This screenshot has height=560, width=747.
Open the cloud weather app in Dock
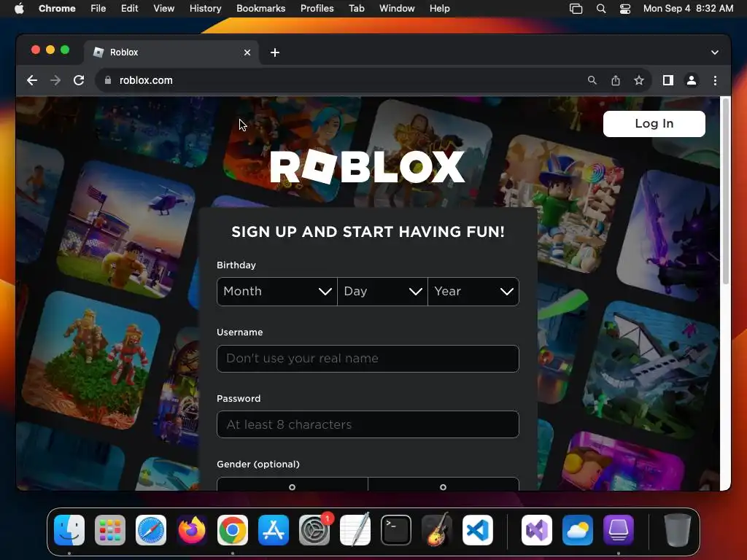[x=578, y=530]
